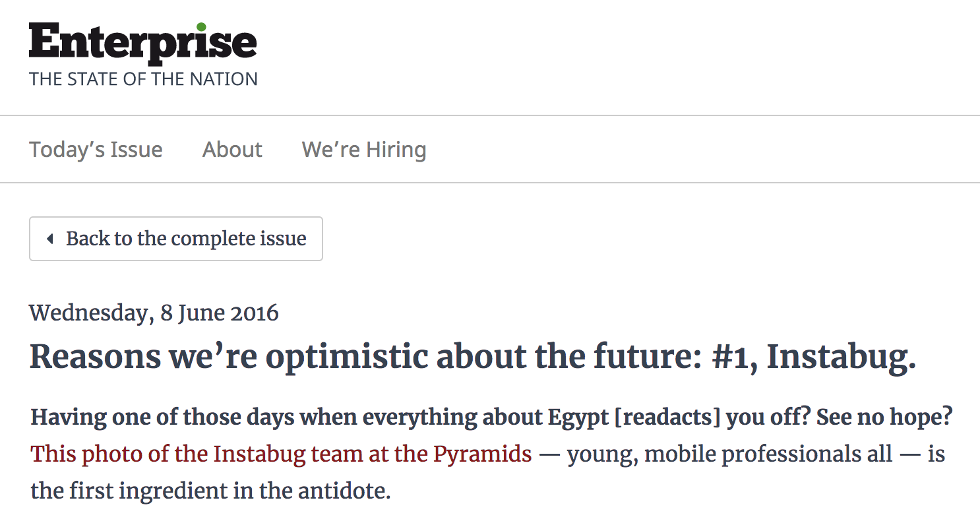The image size is (980, 525).
Task: Click the phrase young, mobile professionals all
Action: 730,454
